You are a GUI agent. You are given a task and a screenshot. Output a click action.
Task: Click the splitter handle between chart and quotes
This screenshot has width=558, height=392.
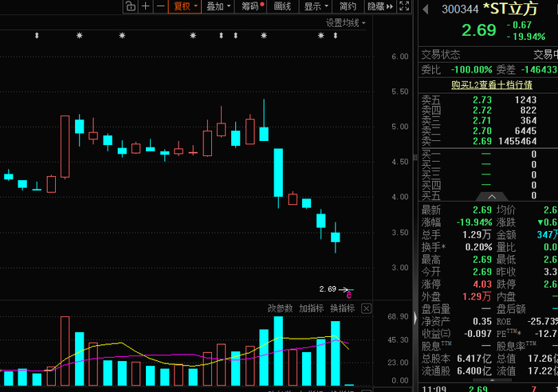pyautogui.click(x=415, y=158)
